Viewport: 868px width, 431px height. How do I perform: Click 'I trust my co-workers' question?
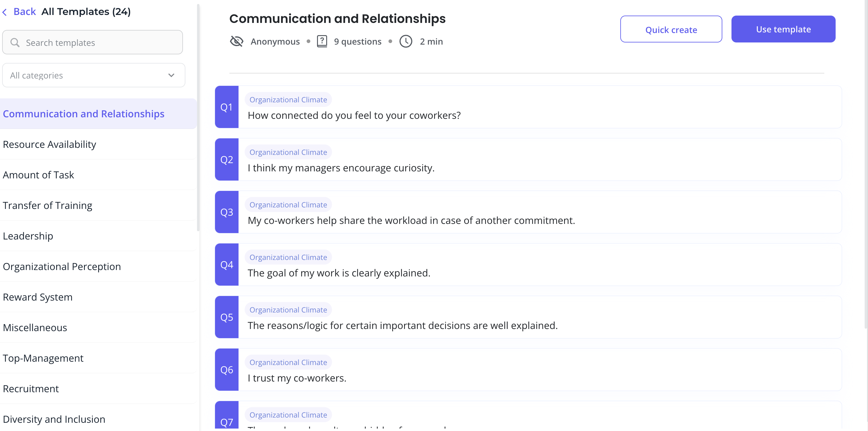tap(297, 378)
